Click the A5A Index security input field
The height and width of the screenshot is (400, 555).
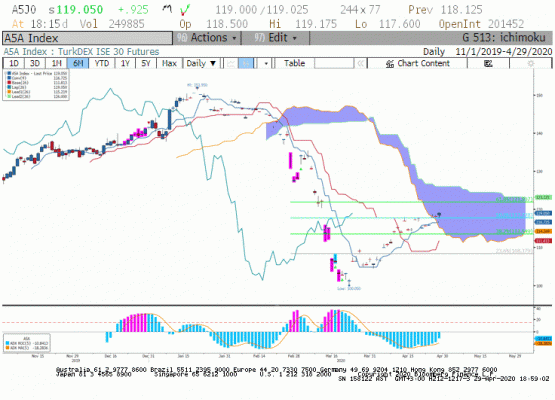point(87,38)
